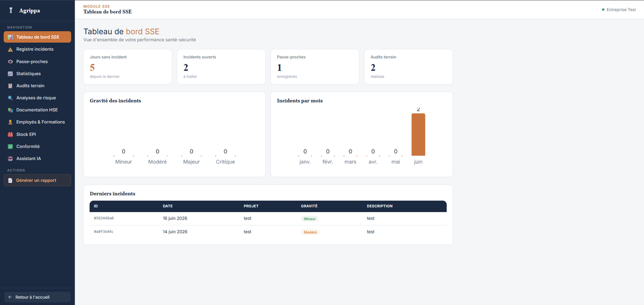Click the Passe-proches eye icon
Image resolution: width=644 pixels, height=305 pixels.
pyautogui.click(x=10, y=61)
